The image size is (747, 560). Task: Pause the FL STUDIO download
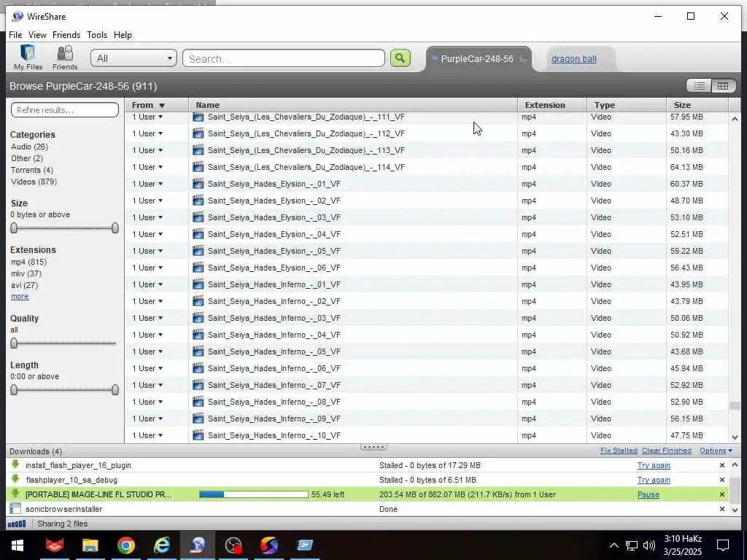tap(648, 495)
